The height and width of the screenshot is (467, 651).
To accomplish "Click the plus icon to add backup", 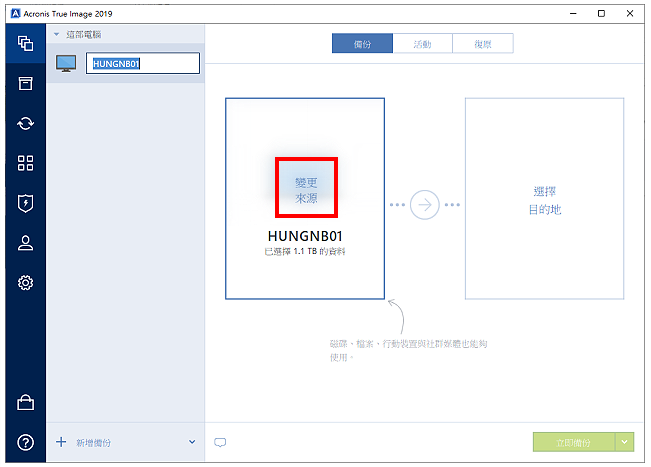I will [61, 442].
